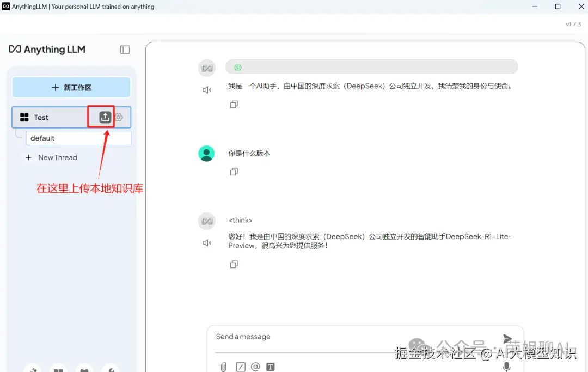Open Test workspace settings gear

[119, 118]
